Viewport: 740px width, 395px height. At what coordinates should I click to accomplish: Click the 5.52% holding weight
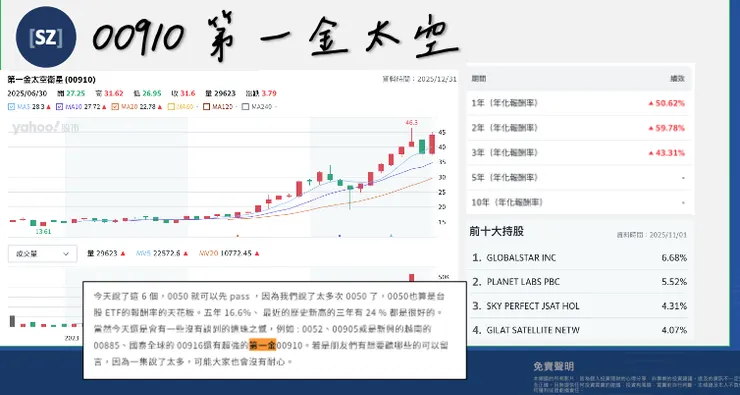pyautogui.click(x=674, y=282)
